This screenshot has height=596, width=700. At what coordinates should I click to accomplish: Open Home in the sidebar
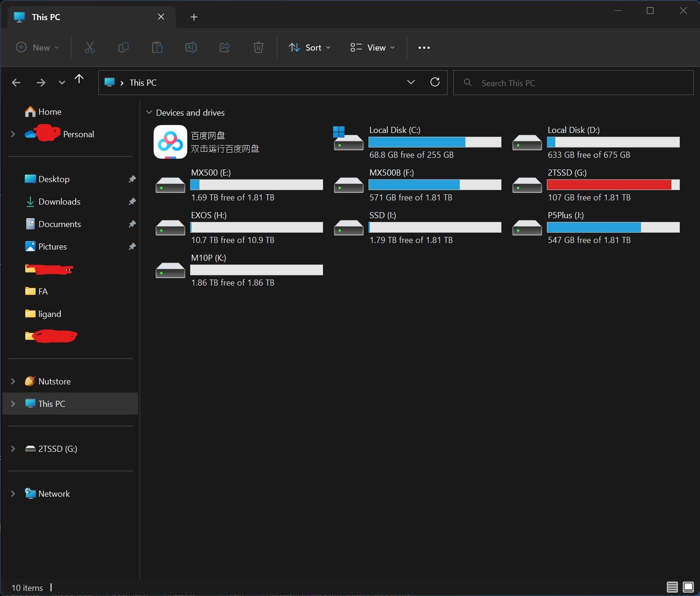point(43,111)
